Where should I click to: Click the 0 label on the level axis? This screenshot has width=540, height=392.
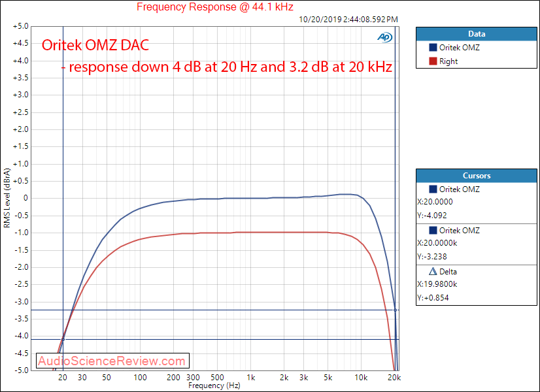click(x=25, y=198)
